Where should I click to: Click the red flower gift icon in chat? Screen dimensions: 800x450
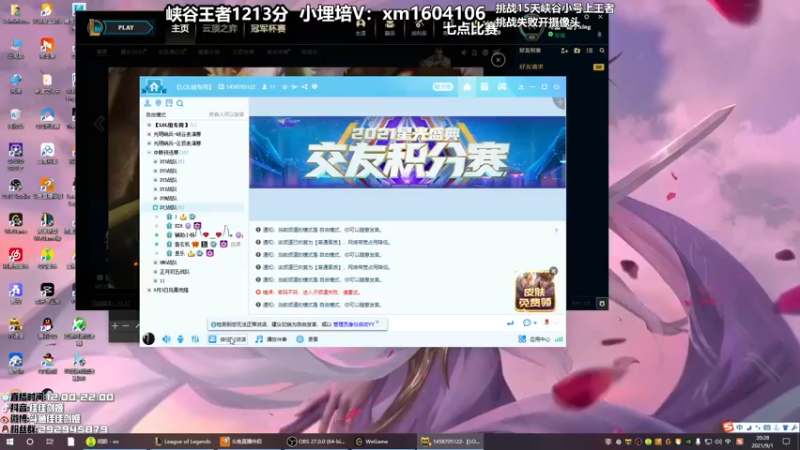(x=546, y=322)
